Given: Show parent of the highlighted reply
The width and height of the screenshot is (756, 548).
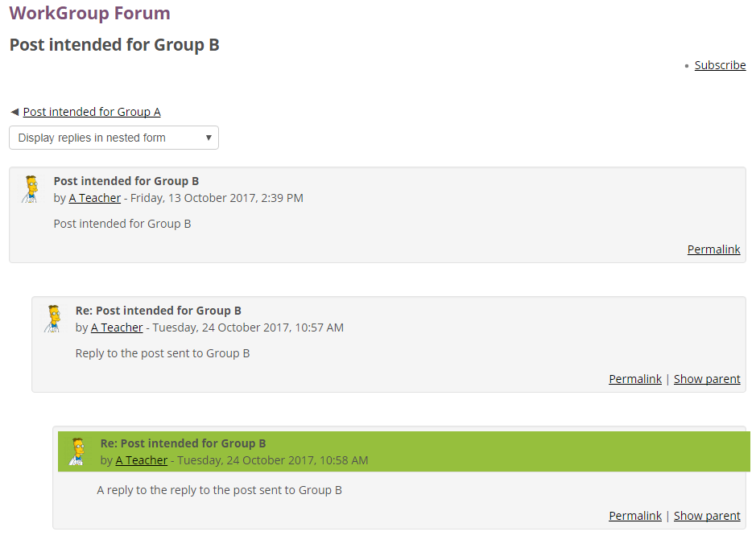Looking at the screenshot, I should click(706, 515).
